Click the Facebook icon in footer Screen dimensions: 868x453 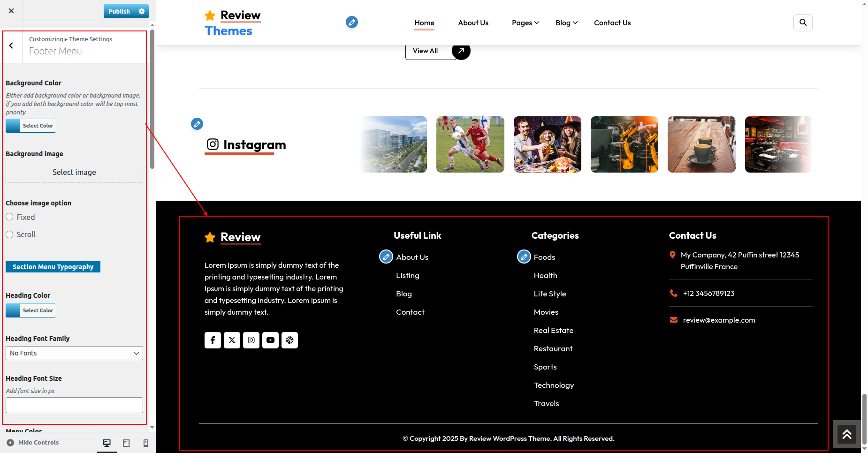pyautogui.click(x=213, y=340)
